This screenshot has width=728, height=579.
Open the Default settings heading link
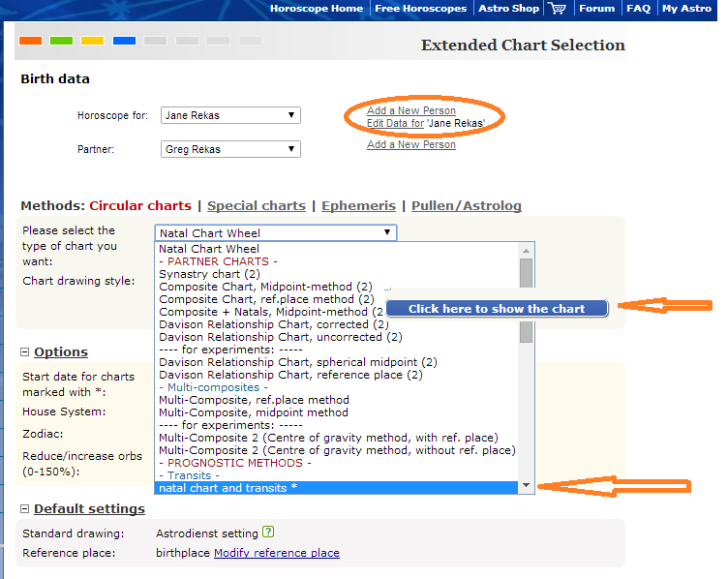89,509
